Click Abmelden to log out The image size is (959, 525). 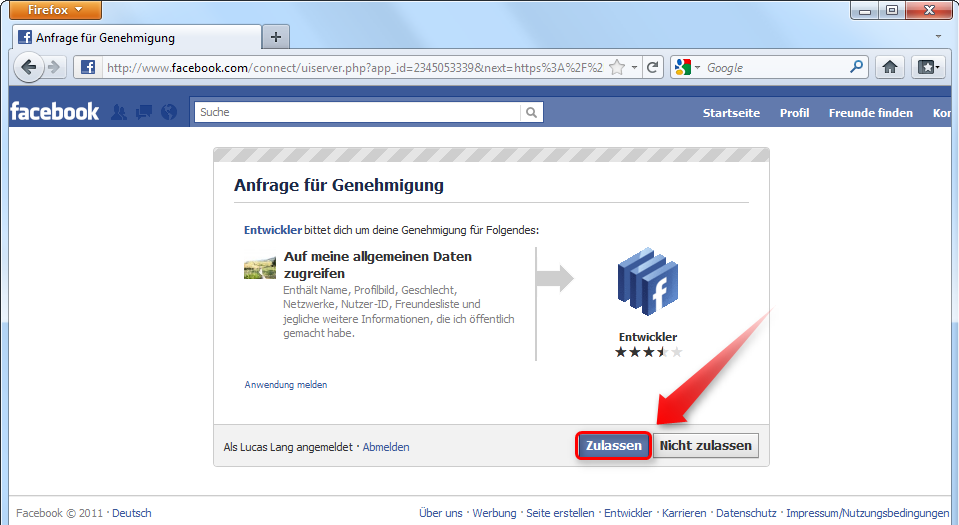click(386, 447)
